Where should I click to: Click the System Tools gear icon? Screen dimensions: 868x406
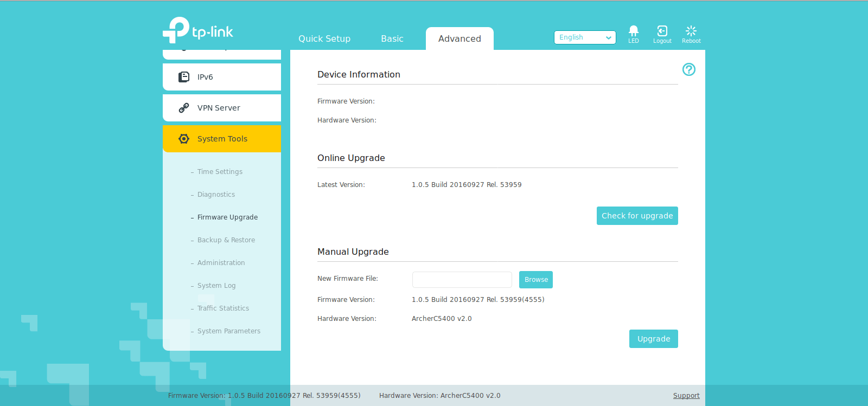[184, 139]
